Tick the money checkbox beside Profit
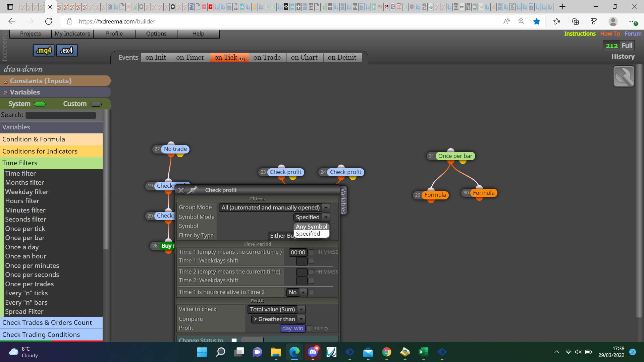This screenshot has height=362, width=644. pos(309,328)
